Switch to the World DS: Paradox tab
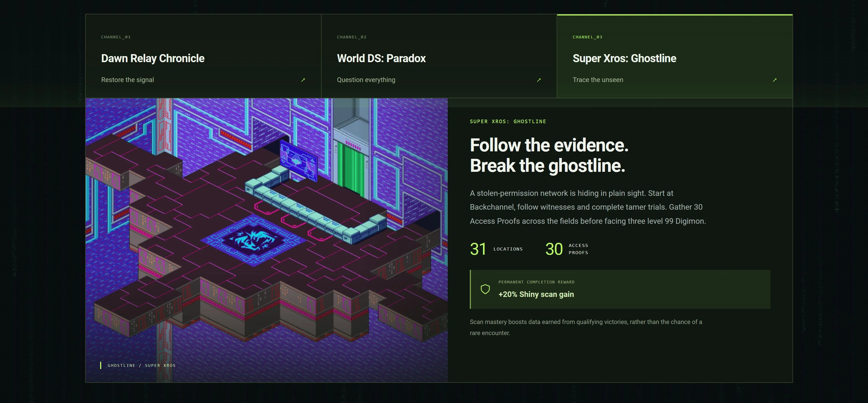Image resolution: width=868 pixels, height=403 pixels. pyautogui.click(x=439, y=56)
